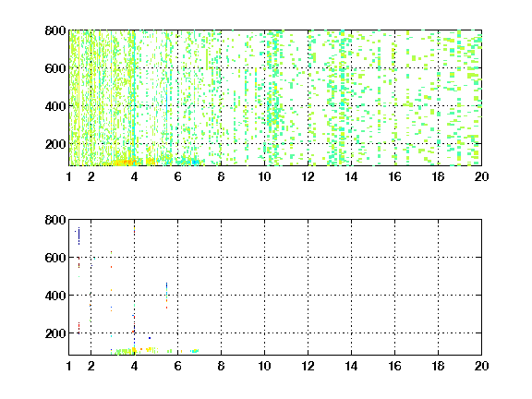Click the cyan cluster near x=6.8 in lower plot

194,351
